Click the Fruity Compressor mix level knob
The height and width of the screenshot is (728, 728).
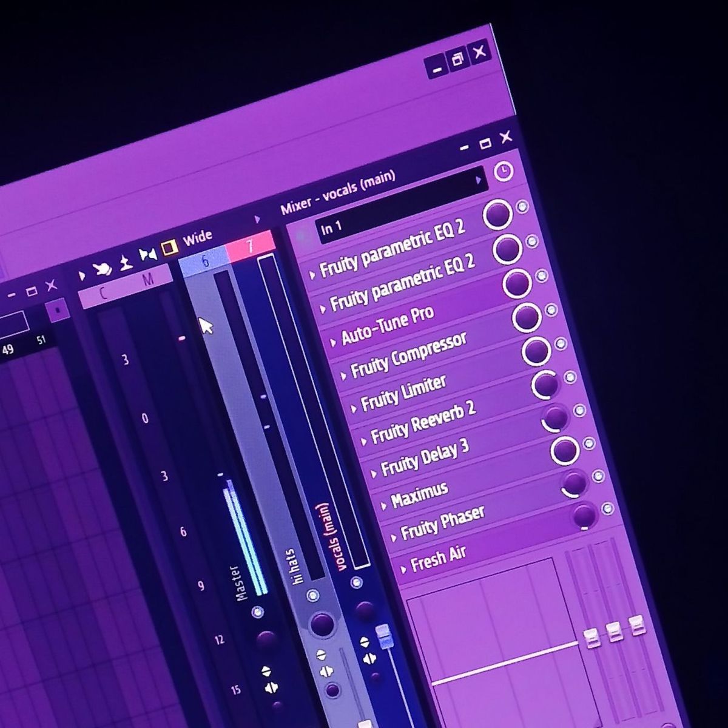click(x=527, y=317)
